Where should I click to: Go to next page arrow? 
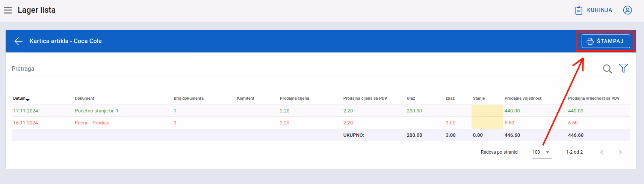coord(620,152)
